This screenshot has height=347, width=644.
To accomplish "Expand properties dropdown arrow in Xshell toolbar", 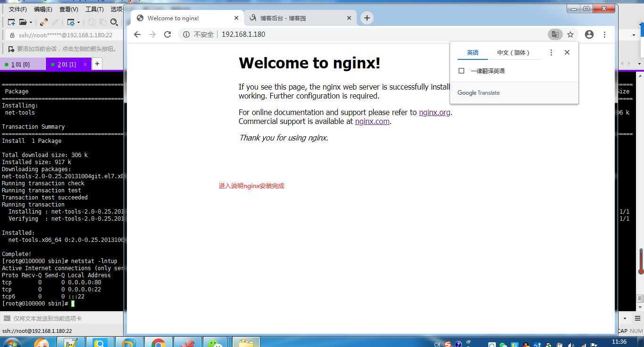I will [x=78, y=22].
